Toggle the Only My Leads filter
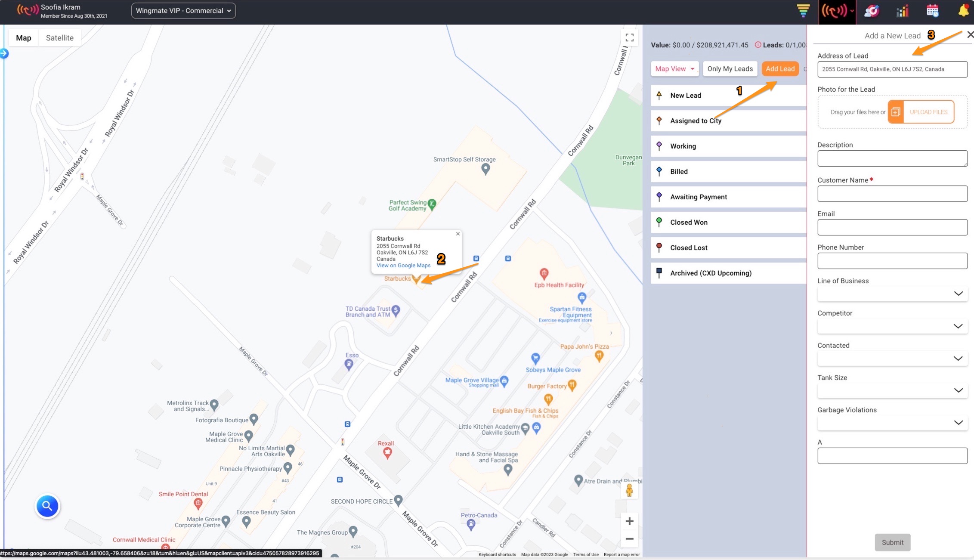974x560 pixels. (730, 69)
